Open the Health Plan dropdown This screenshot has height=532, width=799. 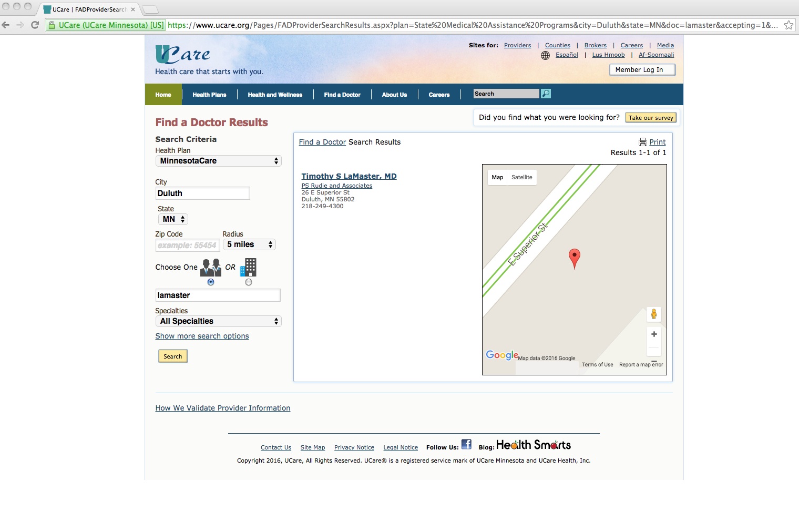(219, 161)
